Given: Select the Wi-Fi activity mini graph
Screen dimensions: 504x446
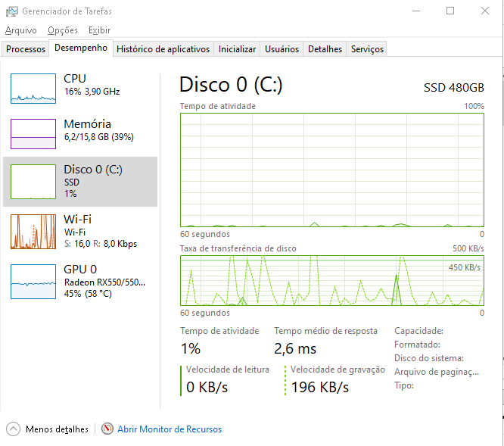Looking at the screenshot, I should coord(33,232).
